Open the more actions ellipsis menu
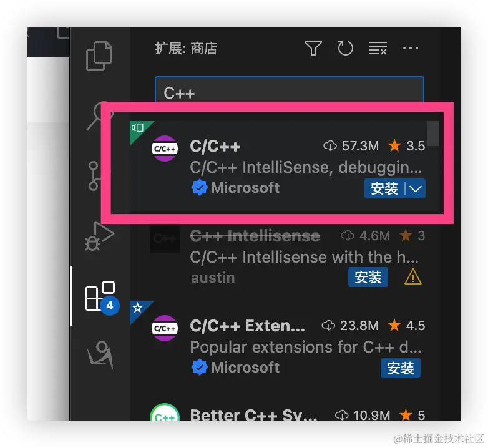488x448 pixels. click(411, 48)
